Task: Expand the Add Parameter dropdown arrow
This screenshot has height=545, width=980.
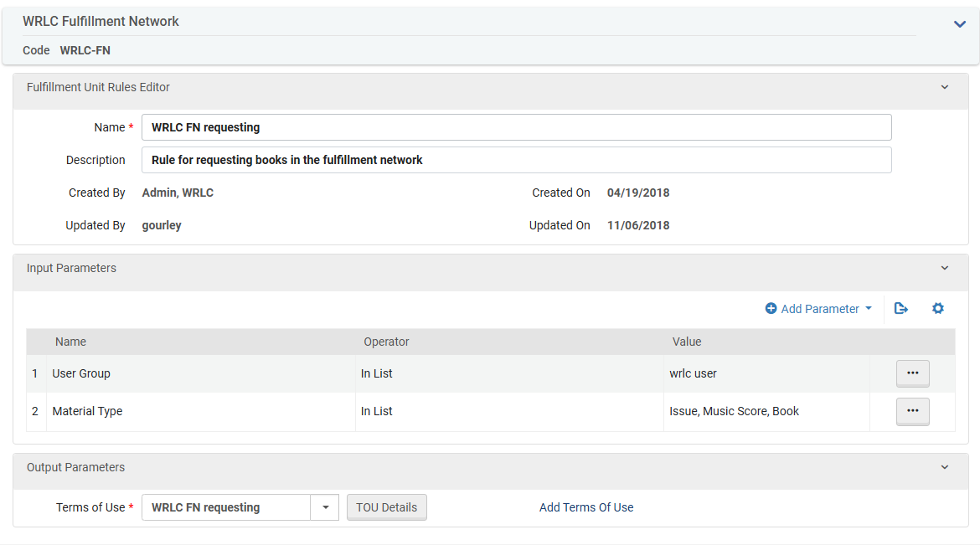Action: click(x=869, y=309)
